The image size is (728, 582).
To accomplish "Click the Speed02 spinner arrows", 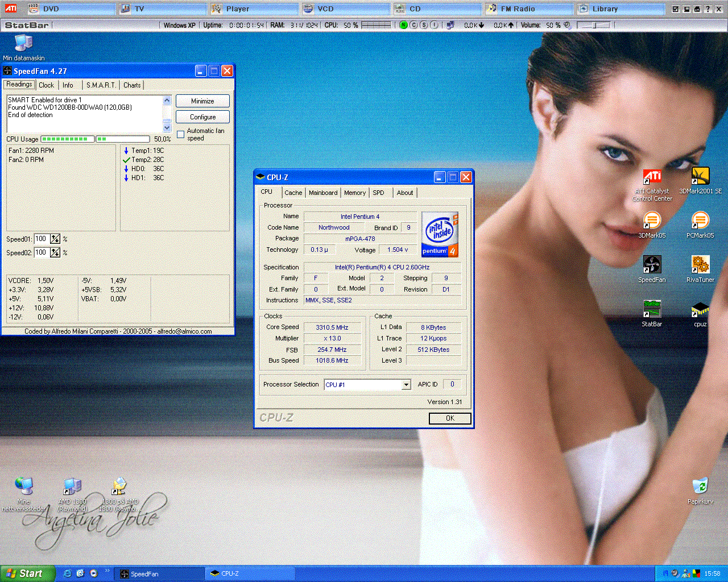I will 55,252.
